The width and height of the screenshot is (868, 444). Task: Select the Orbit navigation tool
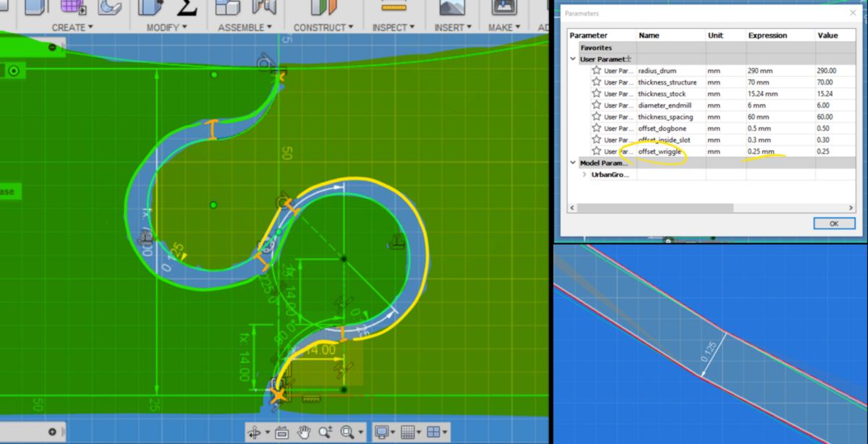click(x=255, y=432)
